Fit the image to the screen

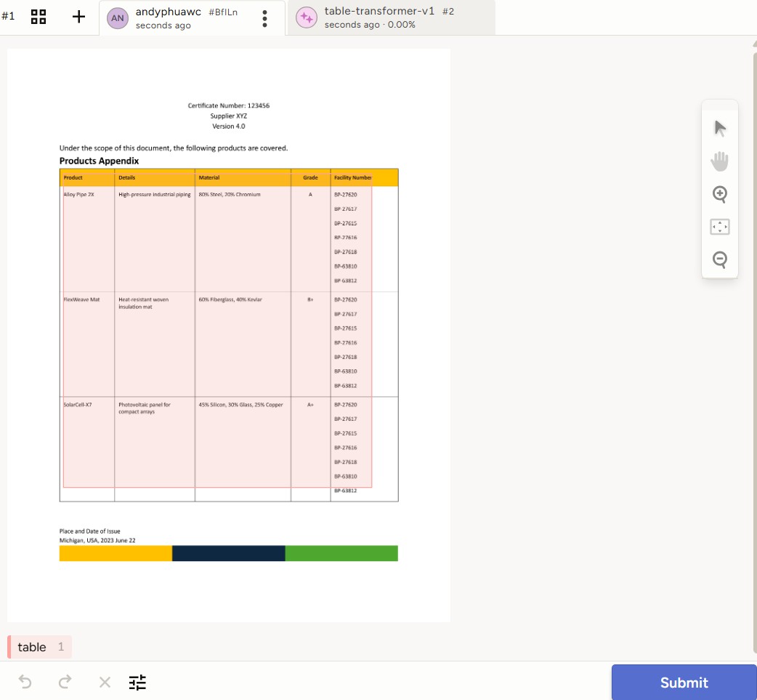point(720,227)
